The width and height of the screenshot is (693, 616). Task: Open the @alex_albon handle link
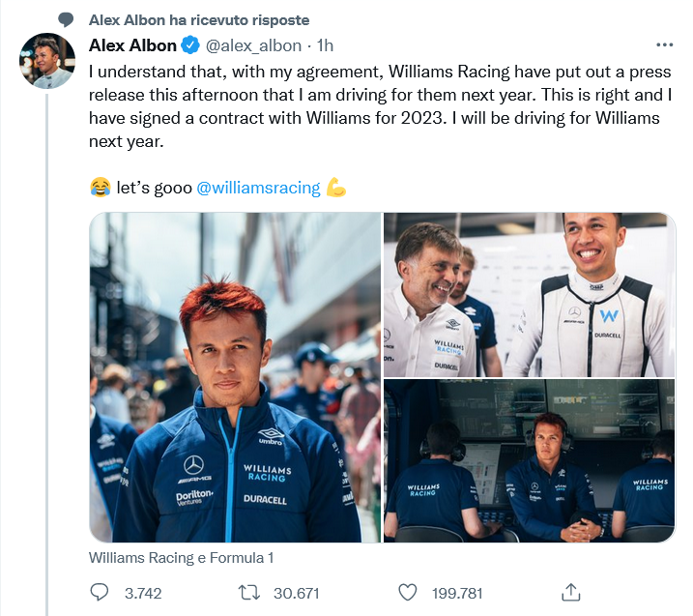click(253, 45)
